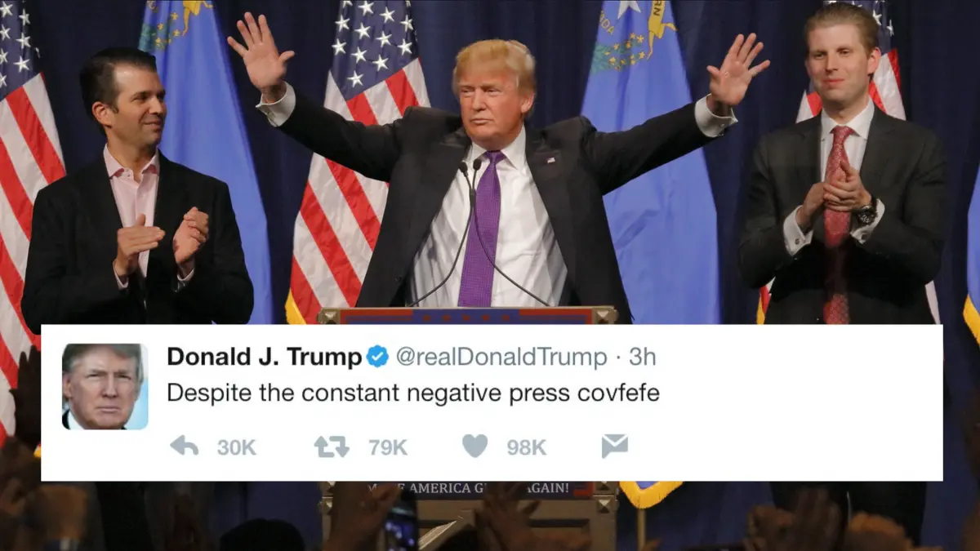Click the tweet text starting with Despite
This screenshot has width=980, height=551.
click(412, 393)
